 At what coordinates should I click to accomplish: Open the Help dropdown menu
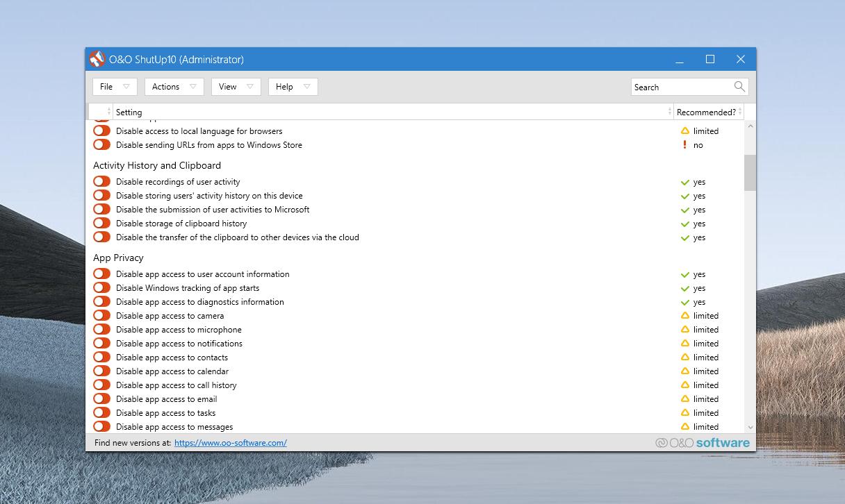point(293,87)
